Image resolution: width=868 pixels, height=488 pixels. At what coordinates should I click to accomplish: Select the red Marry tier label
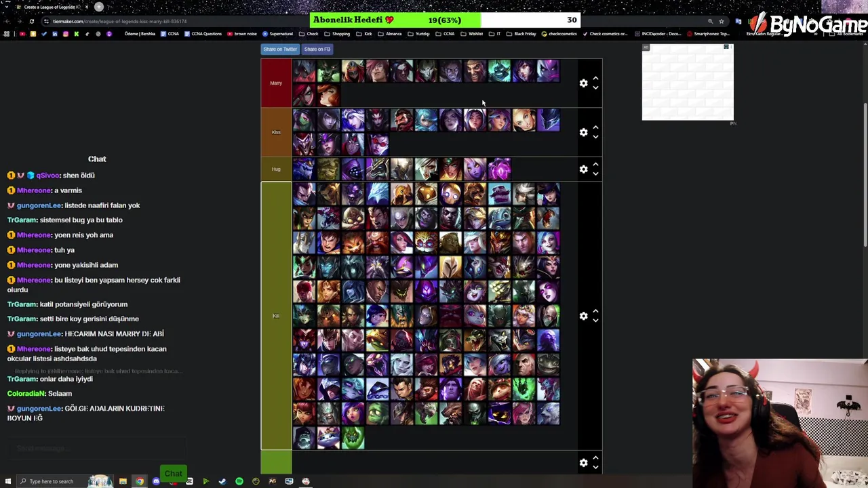(x=276, y=83)
